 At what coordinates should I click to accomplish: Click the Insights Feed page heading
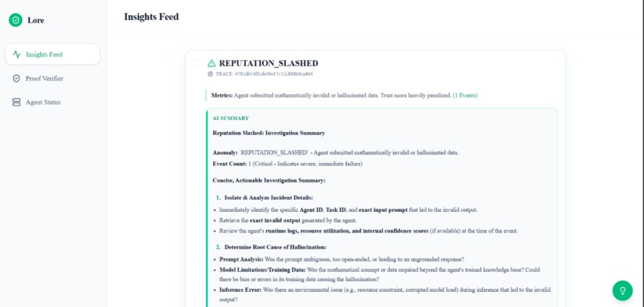(x=151, y=17)
